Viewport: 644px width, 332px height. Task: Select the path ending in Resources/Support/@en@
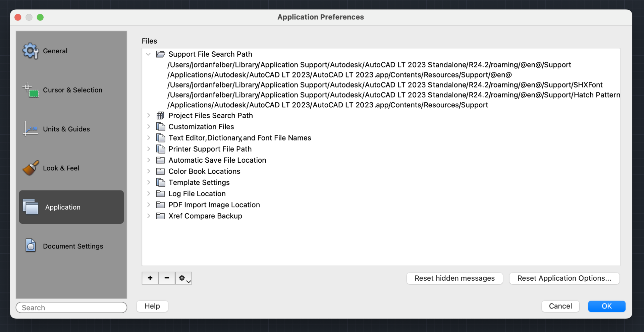[x=339, y=75]
